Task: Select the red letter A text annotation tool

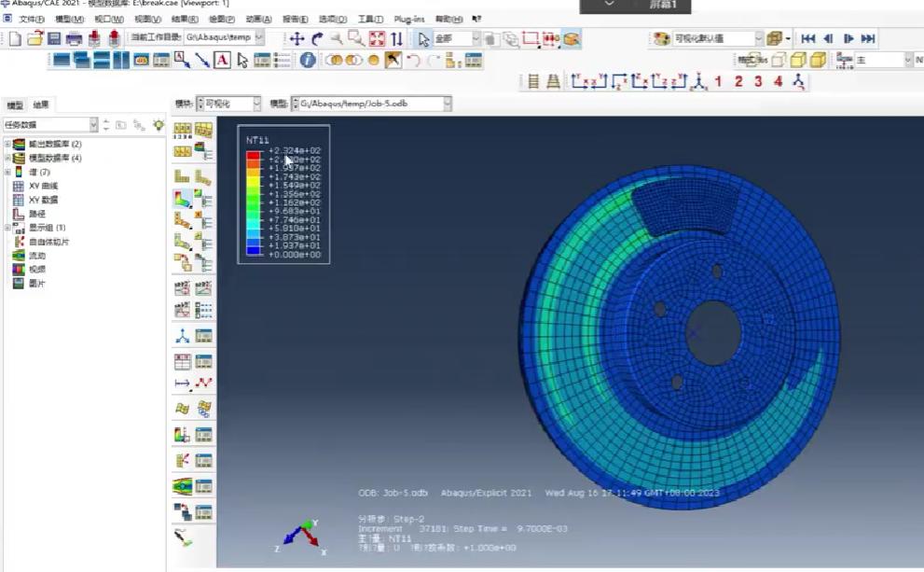Action: coord(222,60)
